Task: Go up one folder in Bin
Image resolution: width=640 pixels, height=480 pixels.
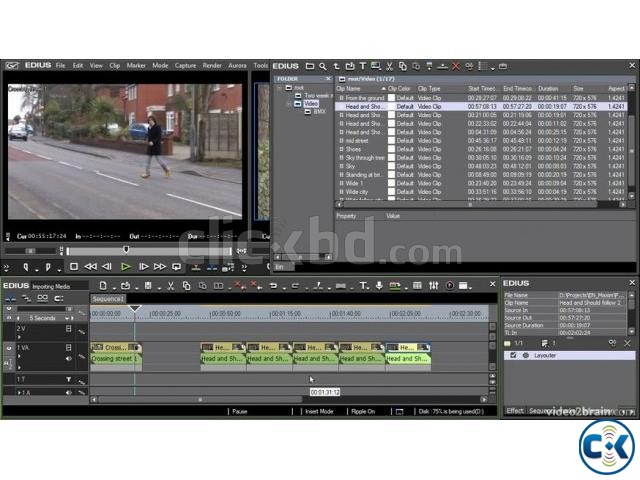Action: pos(336,66)
